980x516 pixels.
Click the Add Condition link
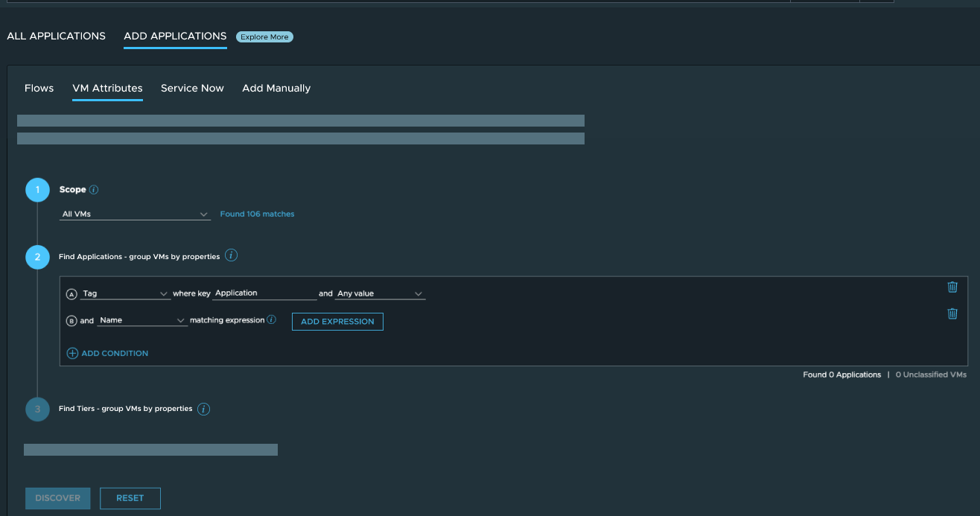click(115, 354)
